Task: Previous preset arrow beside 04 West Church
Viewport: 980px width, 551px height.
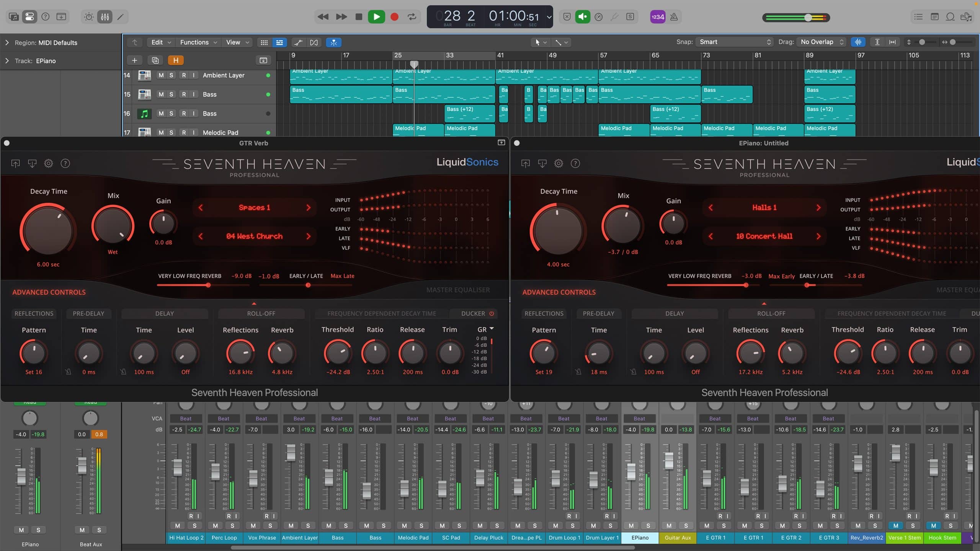Action: [x=201, y=236]
